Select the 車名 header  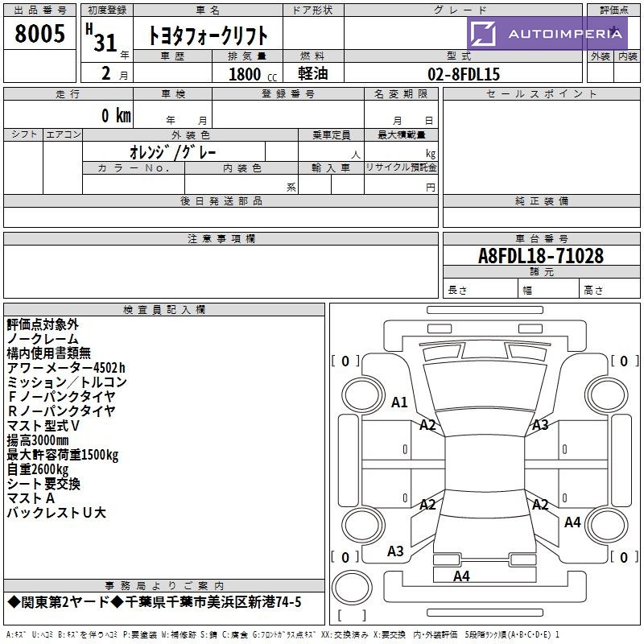(208, 10)
